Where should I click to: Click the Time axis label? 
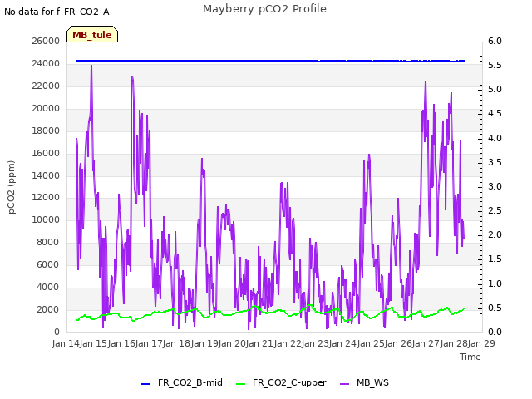click(470, 357)
